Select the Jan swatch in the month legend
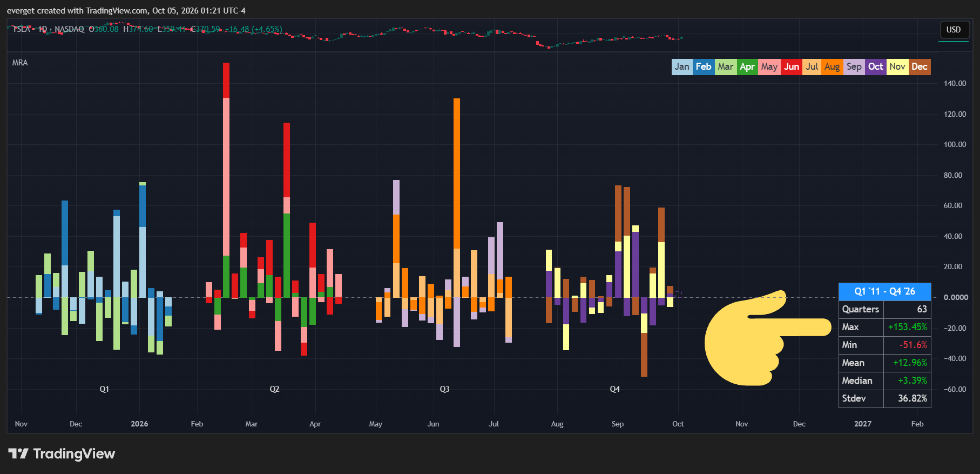The width and height of the screenshot is (980, 474). [682, 66]
